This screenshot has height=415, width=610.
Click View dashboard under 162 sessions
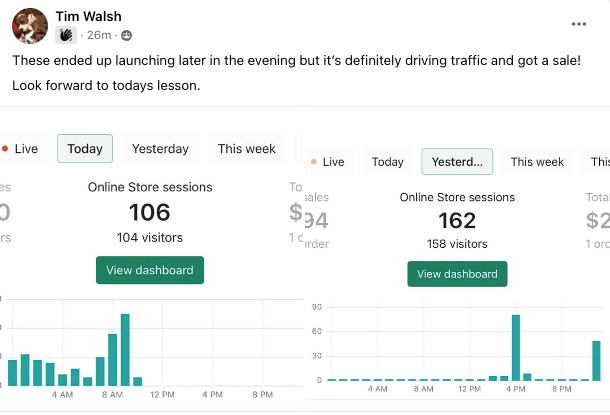point(457,274)
